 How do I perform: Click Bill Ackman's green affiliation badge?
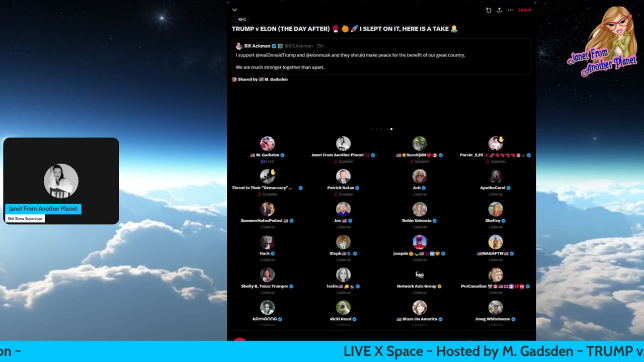tap(280, 46)
